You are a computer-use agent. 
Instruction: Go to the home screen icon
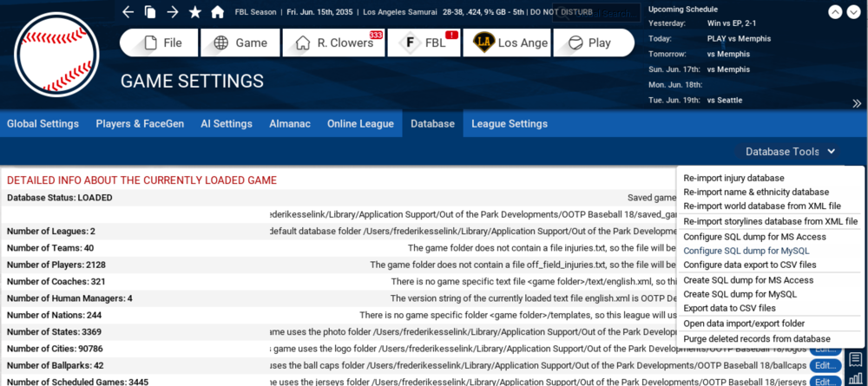pyautogui.click(x=217, y=12)
